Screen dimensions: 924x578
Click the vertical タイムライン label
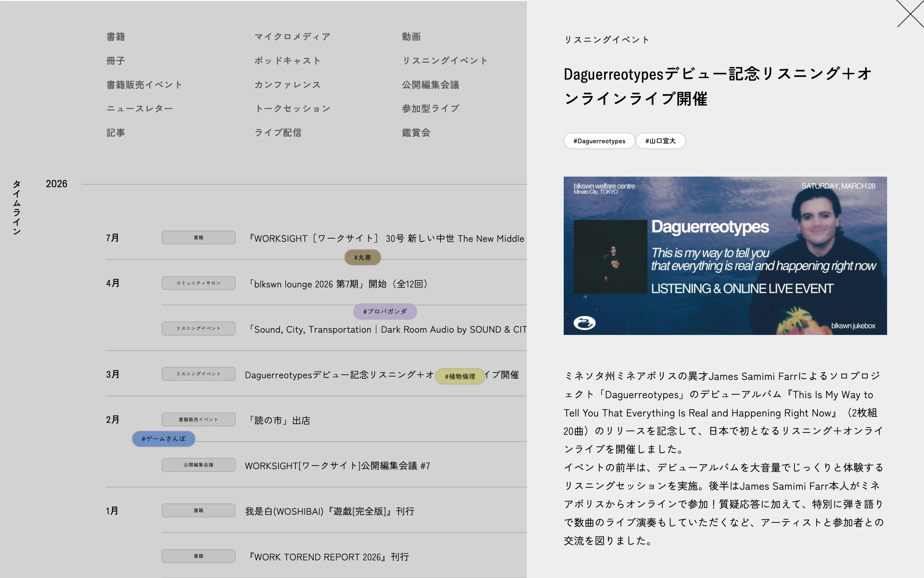click(x=17, y=207)
